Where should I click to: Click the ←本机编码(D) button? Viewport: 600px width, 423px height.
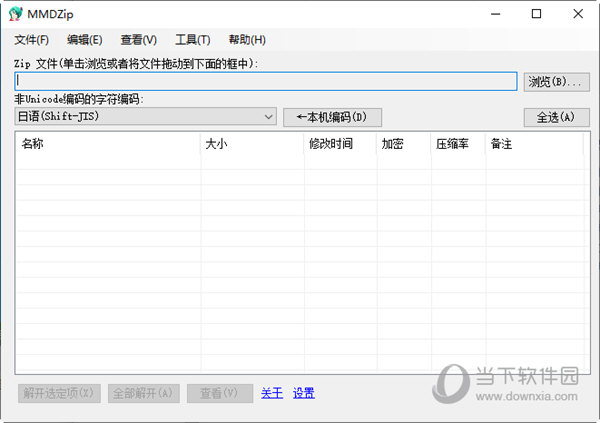click(x=332, y=117)
